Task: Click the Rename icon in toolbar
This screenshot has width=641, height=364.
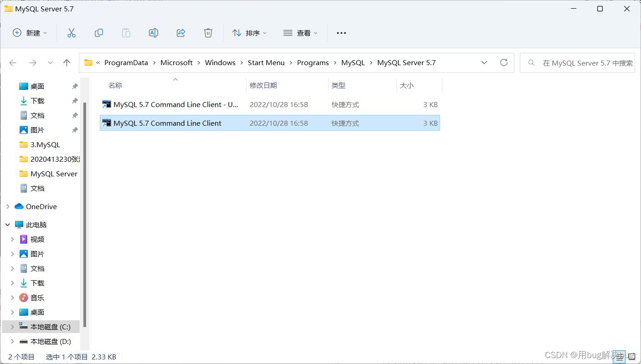Action: pyautogui.click(x=154, y=33)
